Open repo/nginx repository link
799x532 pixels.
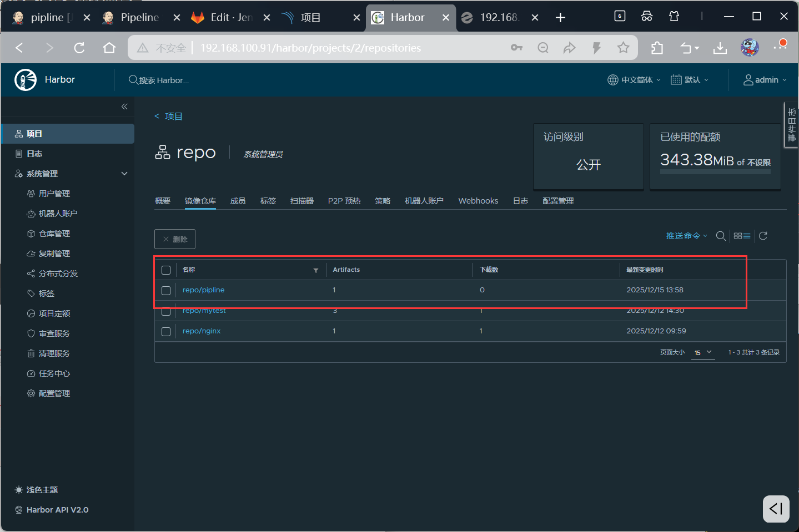[202, 331]
